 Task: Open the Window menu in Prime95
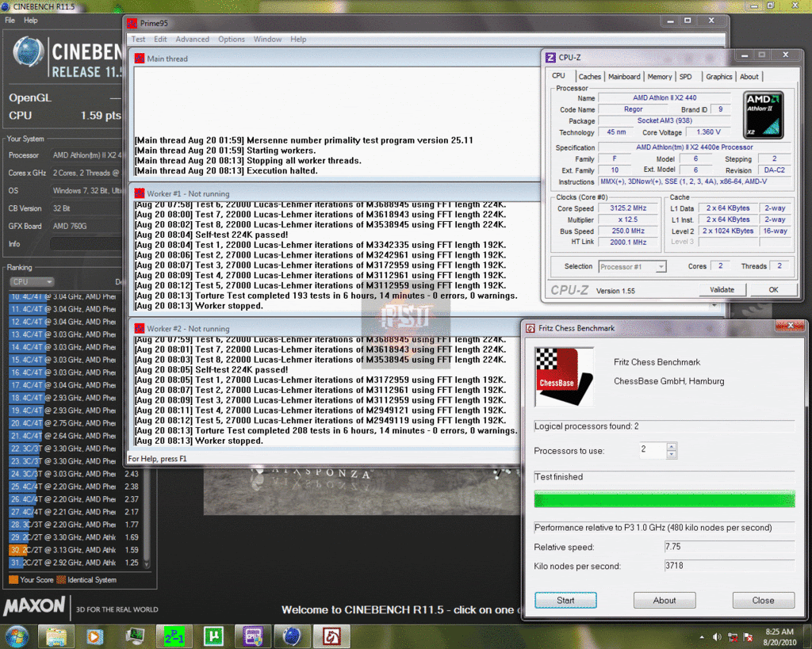coord(267,40)
